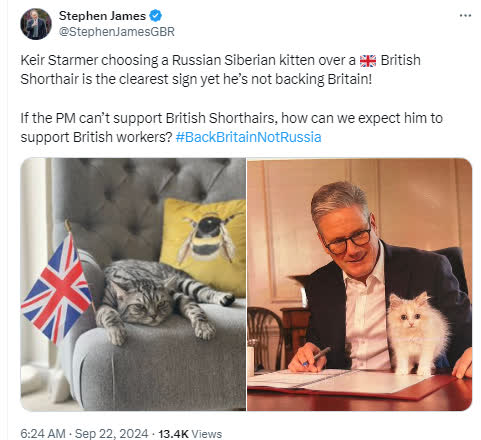Click the blue verified badge

pos(155,16)
